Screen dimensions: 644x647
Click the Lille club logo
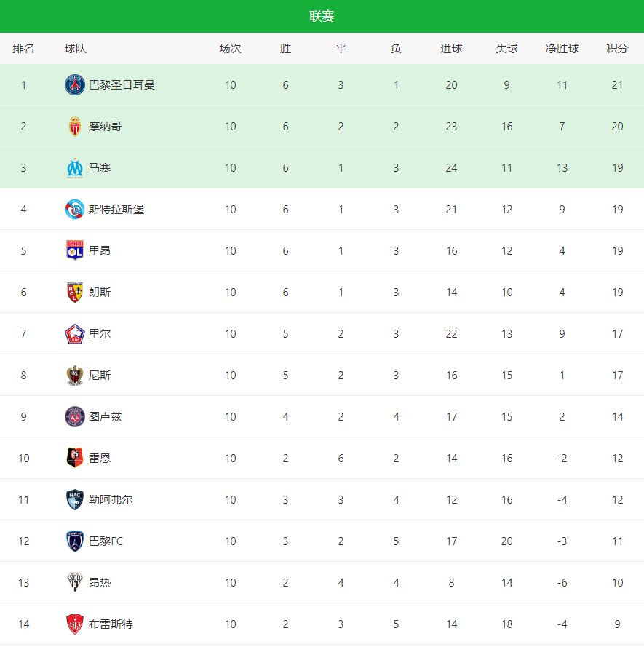[75, 334]
